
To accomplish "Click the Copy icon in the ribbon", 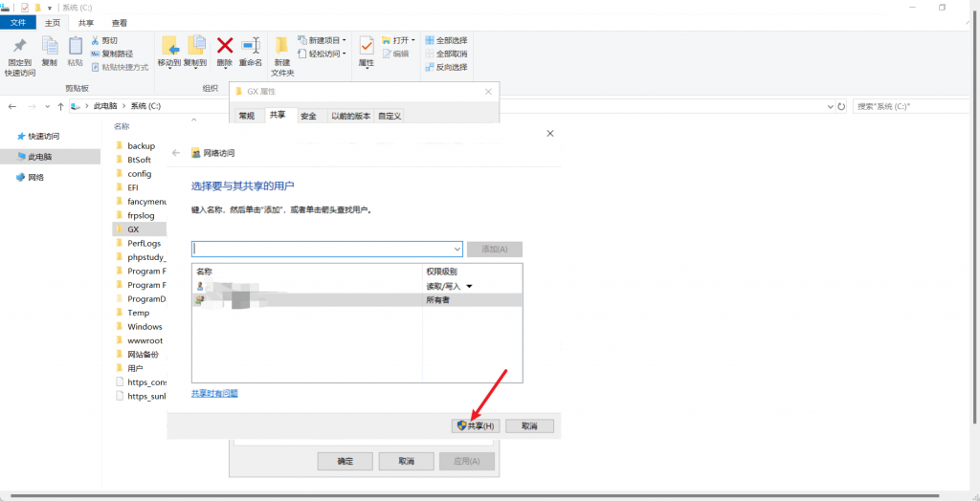I will coord(49,46).
